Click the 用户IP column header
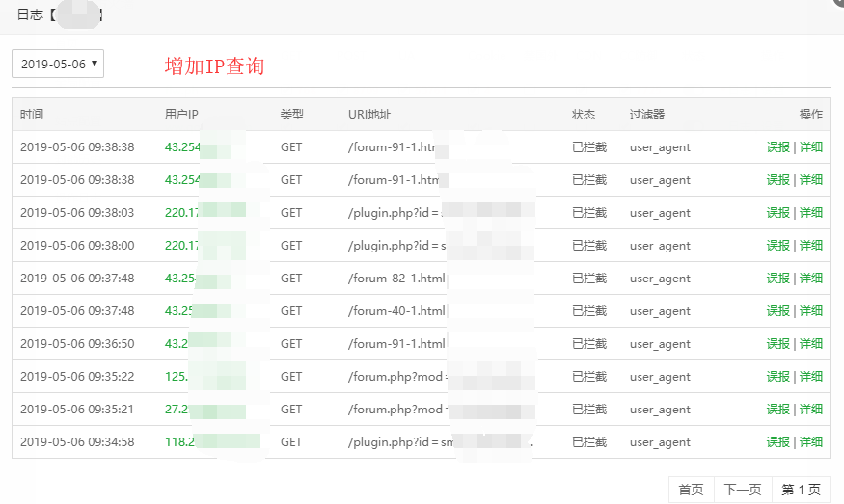This screenshot has width=844, height=504. click(x=181, y=115)
